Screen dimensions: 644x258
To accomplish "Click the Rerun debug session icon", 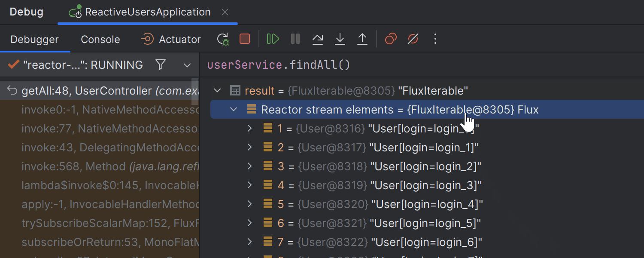I will pos(223,39).
